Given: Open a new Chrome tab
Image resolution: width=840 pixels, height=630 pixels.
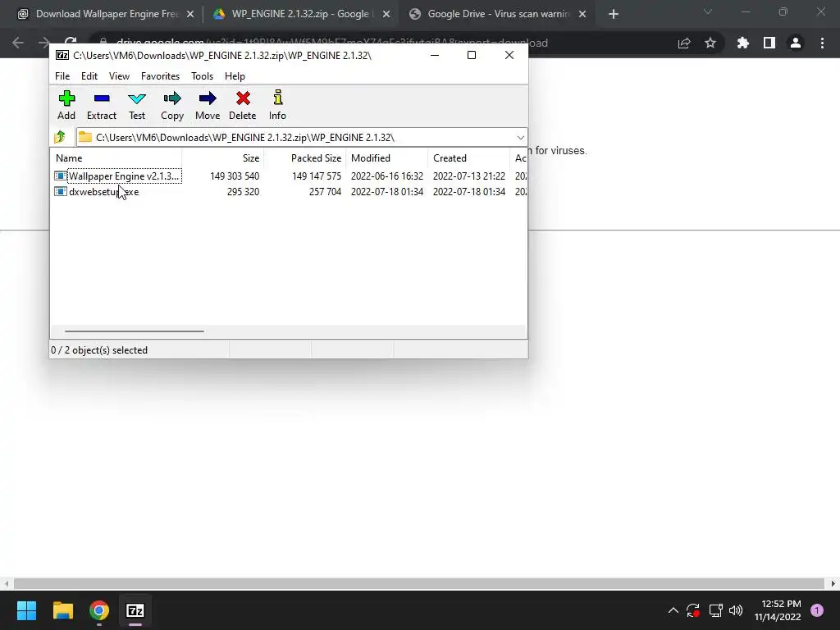Looking at the screenshot, I should 614,15.
